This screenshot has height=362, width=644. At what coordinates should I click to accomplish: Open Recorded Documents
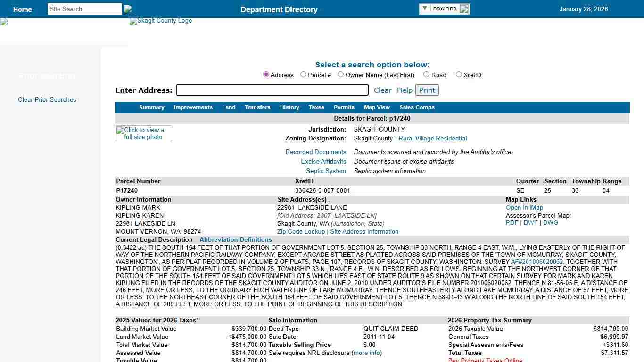point(315,152)
